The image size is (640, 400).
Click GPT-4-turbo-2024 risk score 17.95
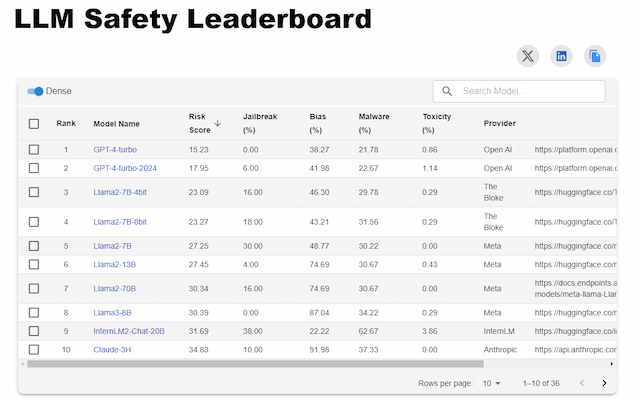click(x=198, y=168)
